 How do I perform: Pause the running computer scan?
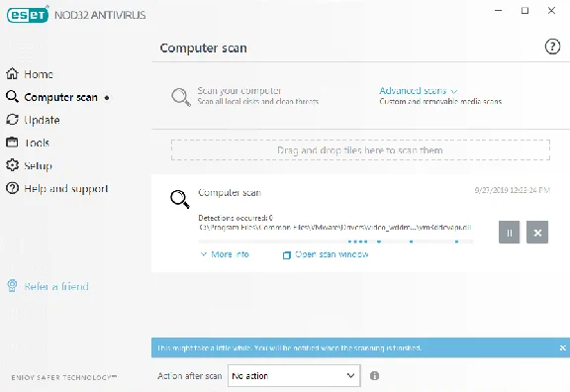click(x=509, y=232)
